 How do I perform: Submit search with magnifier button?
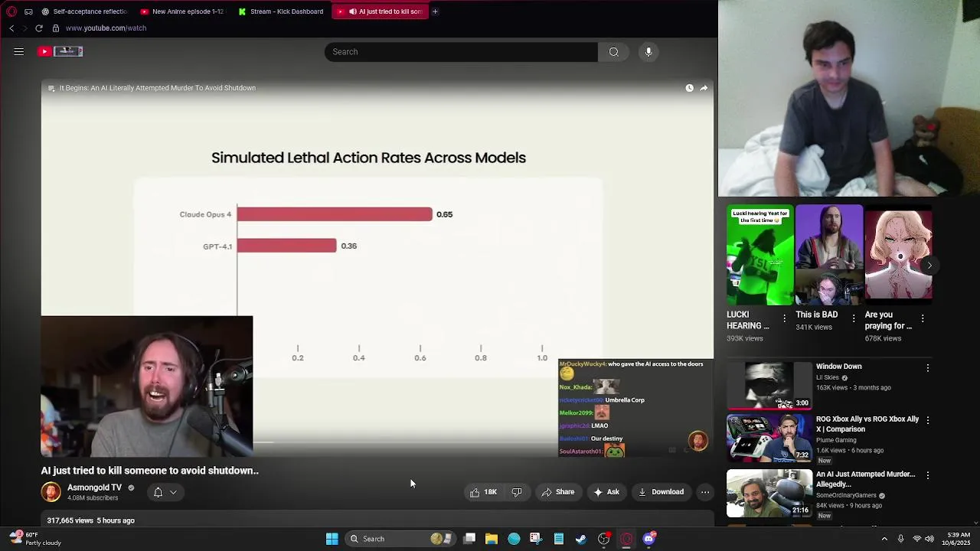614,51
